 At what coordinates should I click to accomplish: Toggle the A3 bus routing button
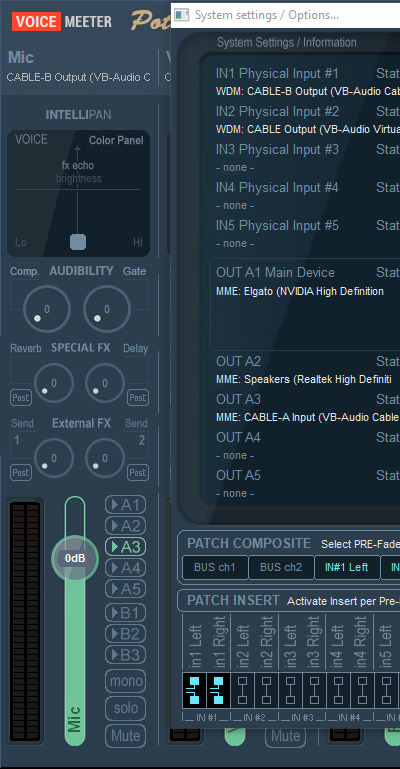(x=125, y=547)
